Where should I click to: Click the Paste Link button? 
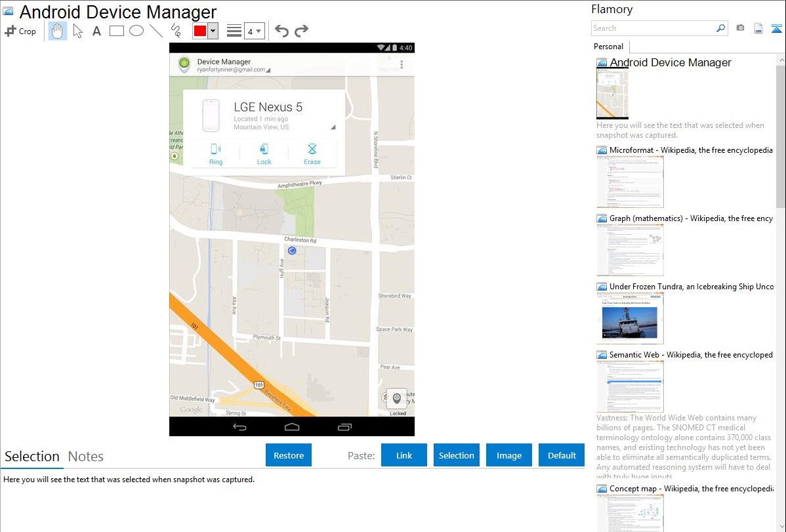point(404,455)
